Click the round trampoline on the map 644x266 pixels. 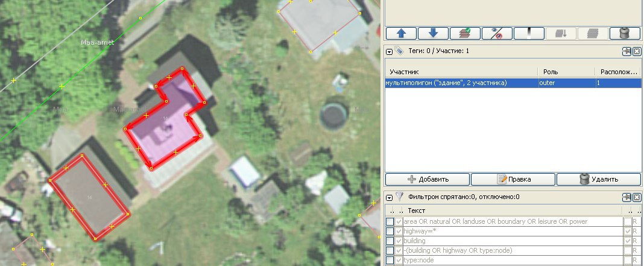pyautogui.click(x=334, y=116)
